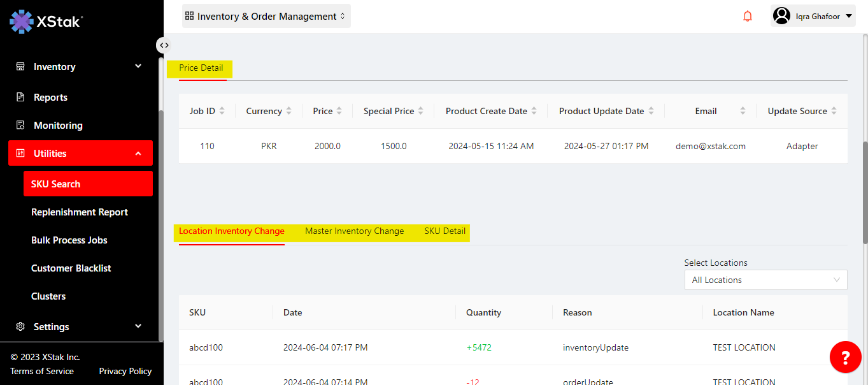Open the All Locations dropdown
Screen dimensions: 868x385
click(x=765, y=280)
